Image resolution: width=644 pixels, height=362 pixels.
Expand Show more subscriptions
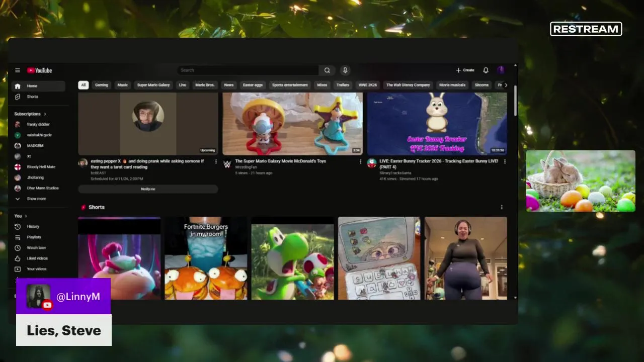(x=39, y=199)
